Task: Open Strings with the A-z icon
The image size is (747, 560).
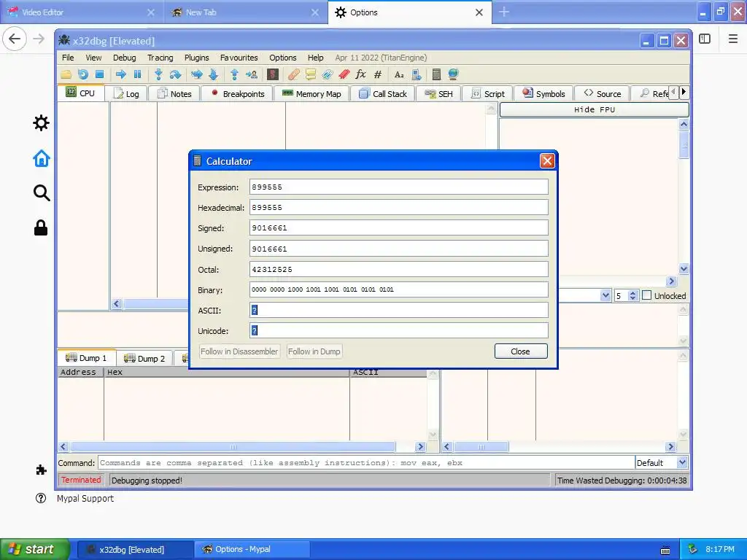Action: click(399, 74)
